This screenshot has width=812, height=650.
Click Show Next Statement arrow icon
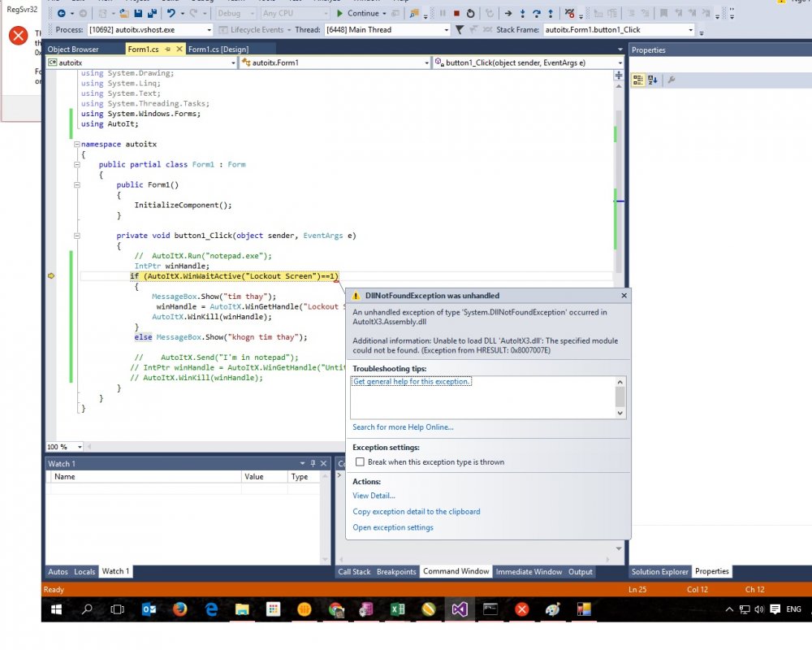[x=508, y=14]
